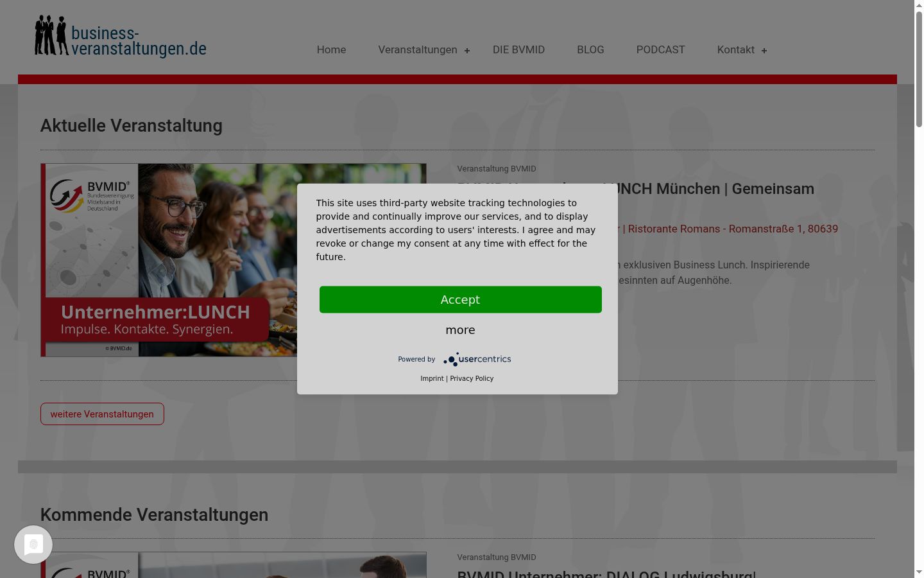
Task: Open the Privacy Policy link
Action: [x=472, y=379]
